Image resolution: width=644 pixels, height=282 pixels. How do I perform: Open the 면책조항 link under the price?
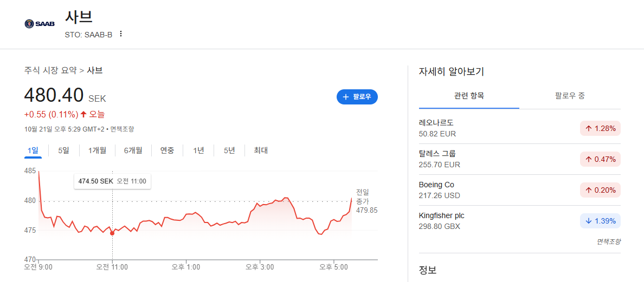122,129
